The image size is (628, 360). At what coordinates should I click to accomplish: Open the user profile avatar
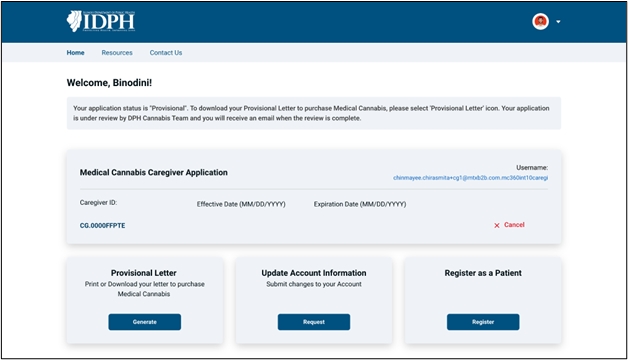click(x=540, y=22)
